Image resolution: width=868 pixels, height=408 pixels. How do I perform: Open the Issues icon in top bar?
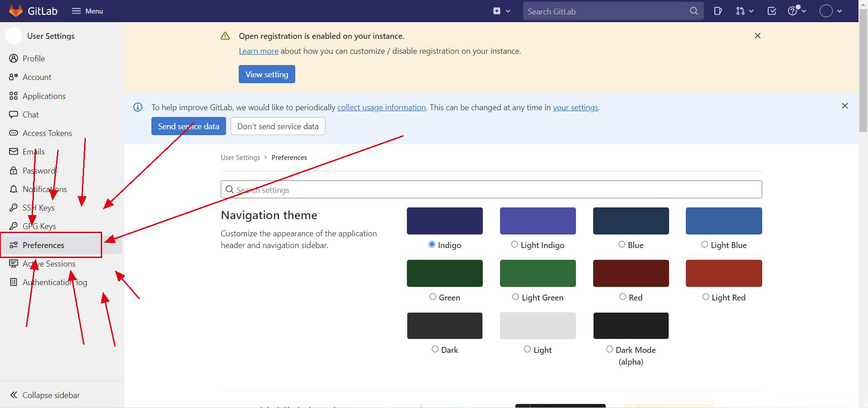tap(718, 11)
